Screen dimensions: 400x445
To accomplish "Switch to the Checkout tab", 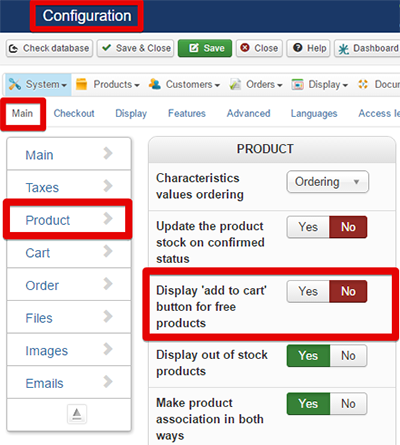I will (x=74, y=113).
